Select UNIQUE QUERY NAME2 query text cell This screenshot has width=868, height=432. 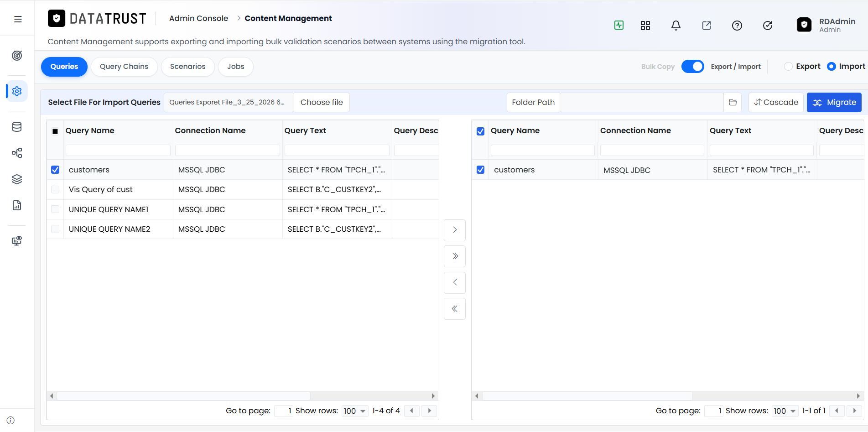click(x=337, y=229)
